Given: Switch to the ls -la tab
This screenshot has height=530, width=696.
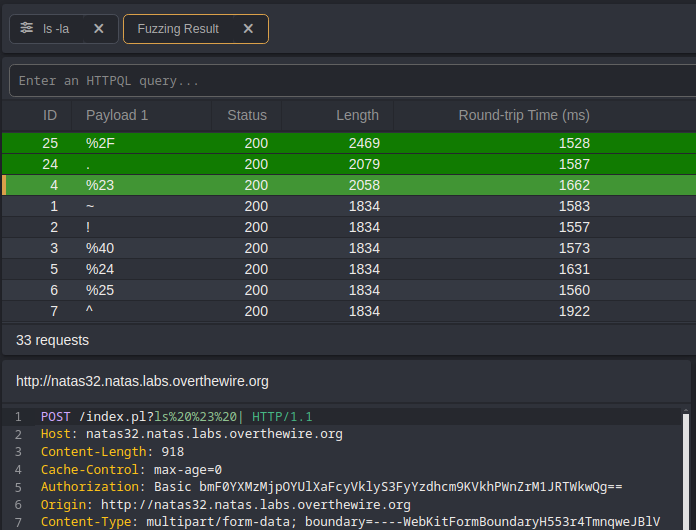Looking at the screenshot, I should tap(56, 29).
